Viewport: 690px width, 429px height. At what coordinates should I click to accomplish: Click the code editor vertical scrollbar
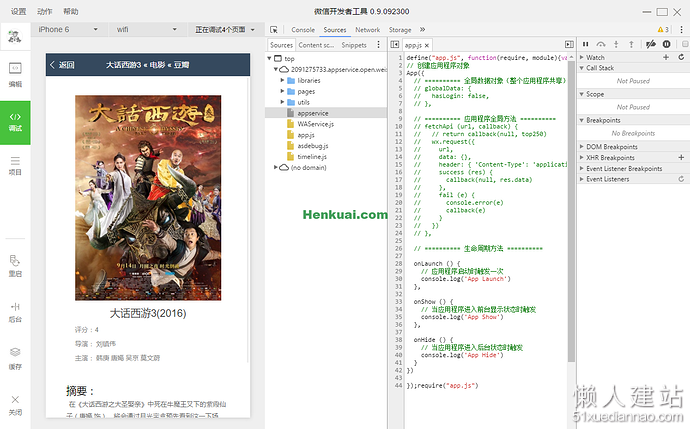[571, 210]
